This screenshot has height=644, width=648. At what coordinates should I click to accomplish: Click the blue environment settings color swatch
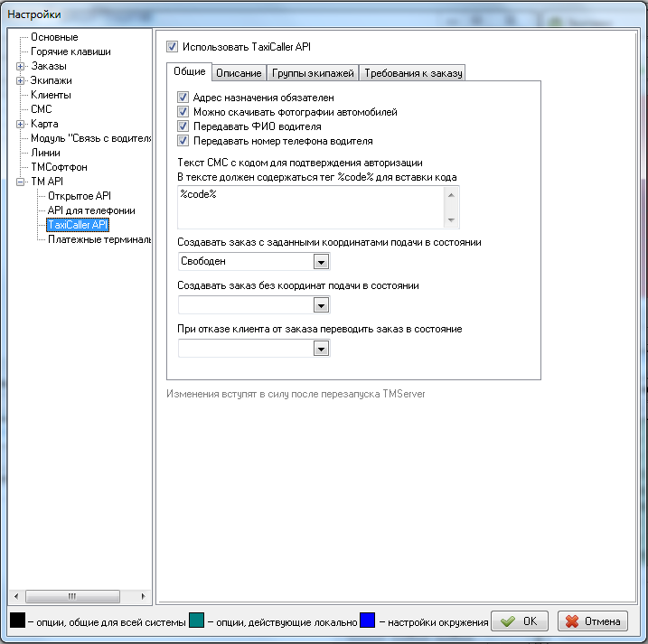coord(367,621)
